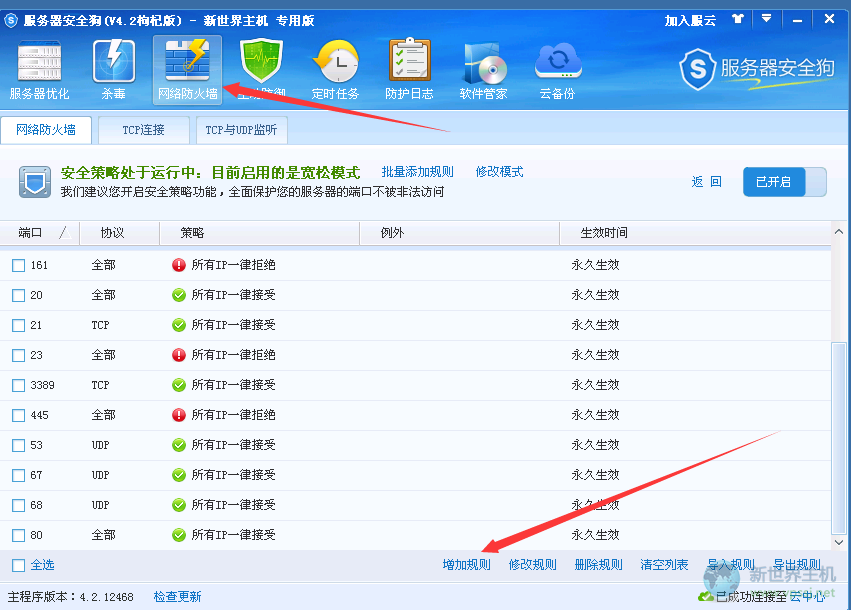This screenshot has width=851, height=610.
Task: Click the rule list vertical scrollbar thumb
Action: 839,439
